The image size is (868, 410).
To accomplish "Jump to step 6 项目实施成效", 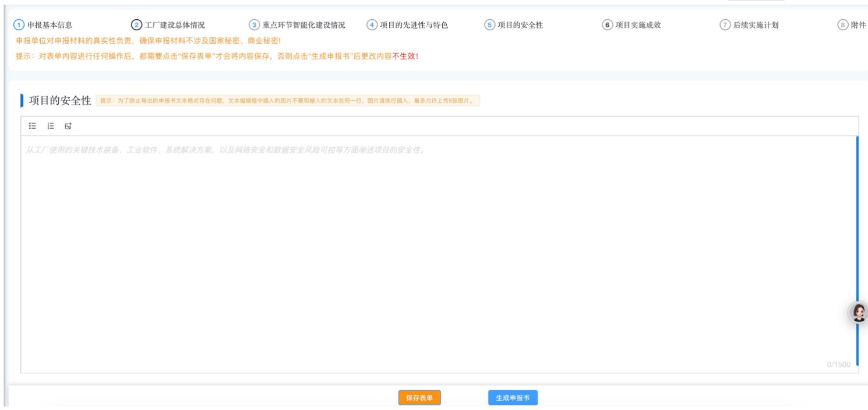I will (x=631, y=25).
